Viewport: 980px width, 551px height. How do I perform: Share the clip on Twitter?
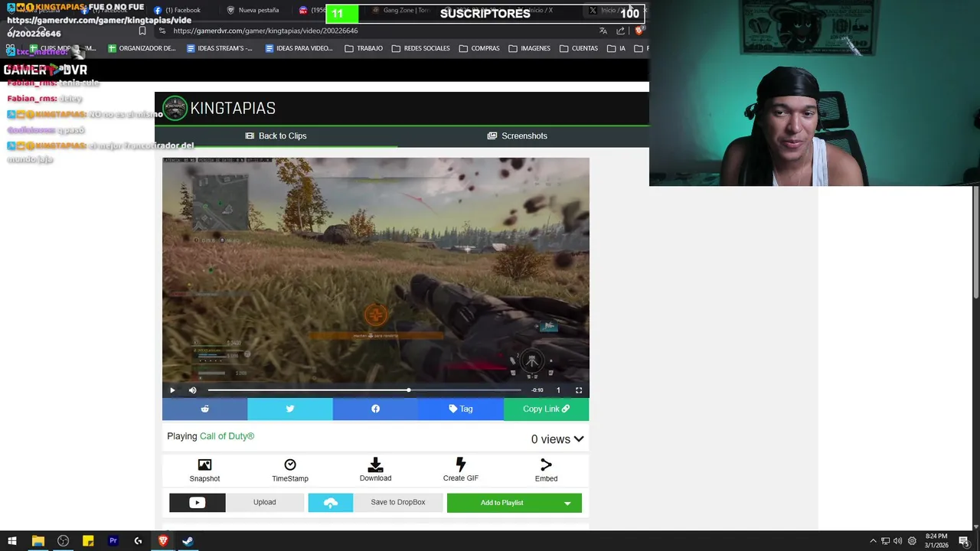290,409
